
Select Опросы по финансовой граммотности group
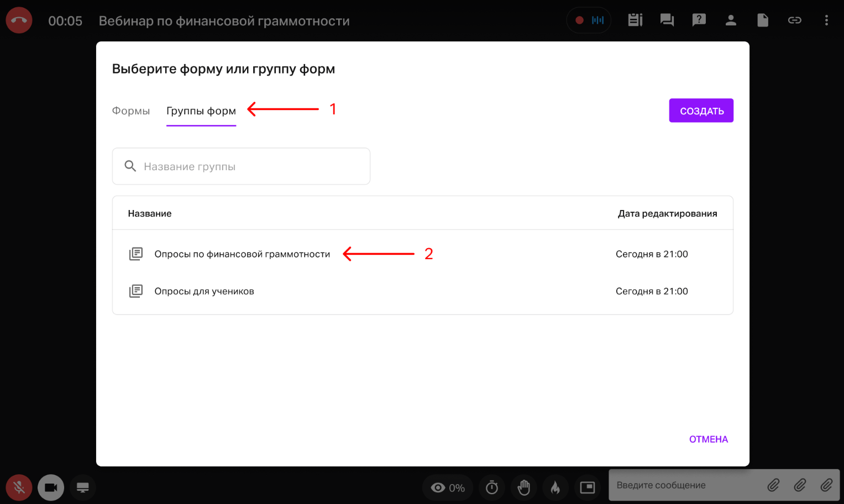click(242, 254)
